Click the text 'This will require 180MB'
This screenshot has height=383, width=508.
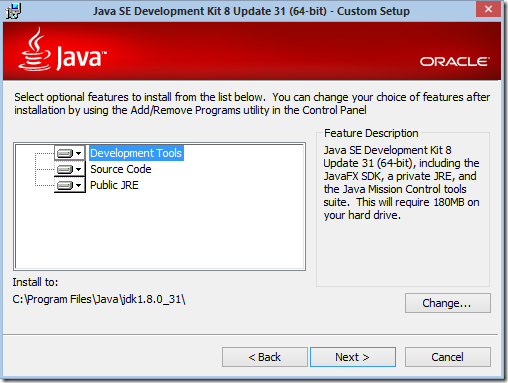(410, 202)
